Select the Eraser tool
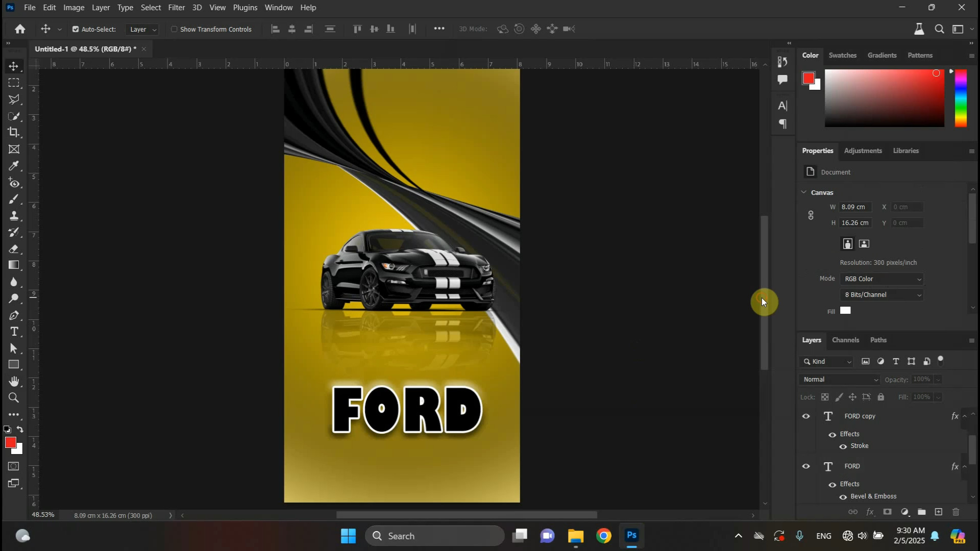980x551 pixels. coord(14,249)
